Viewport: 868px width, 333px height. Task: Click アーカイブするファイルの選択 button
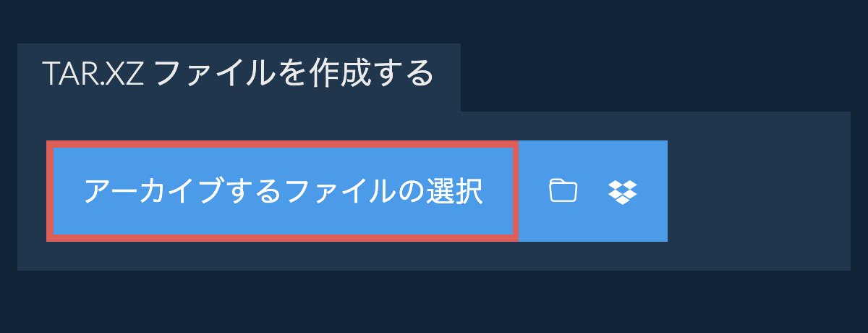[283, 191]
